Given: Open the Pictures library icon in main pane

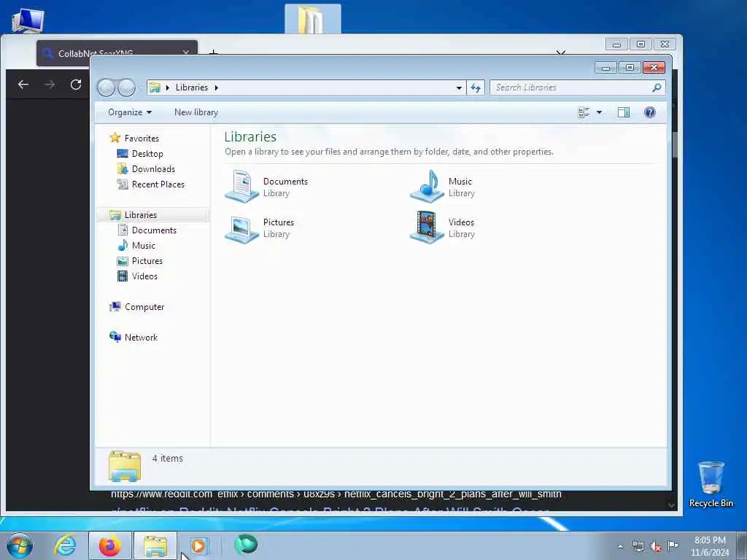Looking at the screenshot, I should click(x=242, y=228).
